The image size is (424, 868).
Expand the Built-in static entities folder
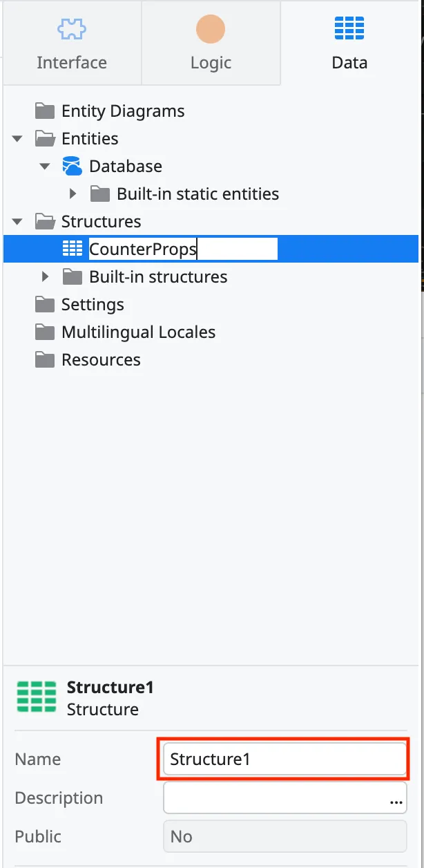click(73, 194)
